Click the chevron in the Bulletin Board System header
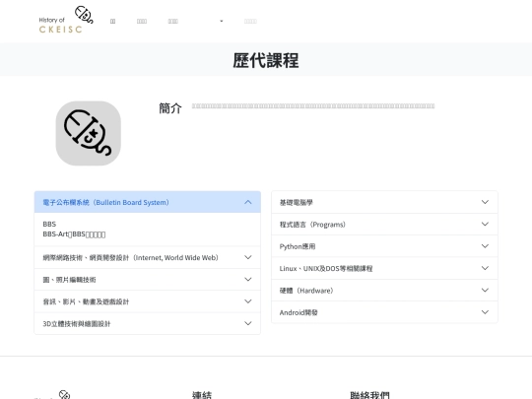Viewport: 532px width, 399px height. (248, 202)
